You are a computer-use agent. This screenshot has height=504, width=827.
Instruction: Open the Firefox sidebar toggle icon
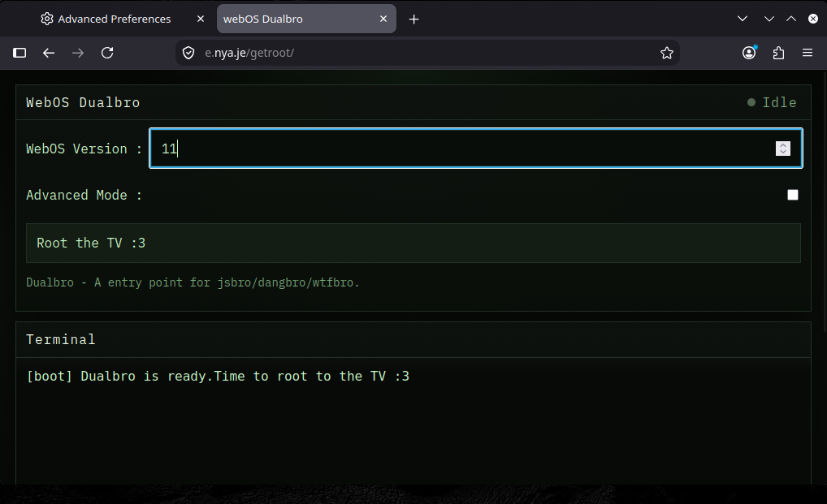coord(19,53)
